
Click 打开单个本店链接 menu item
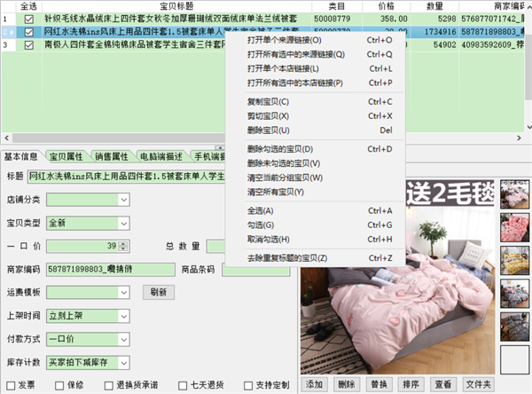pyautogui.click(x=315, y=68)
